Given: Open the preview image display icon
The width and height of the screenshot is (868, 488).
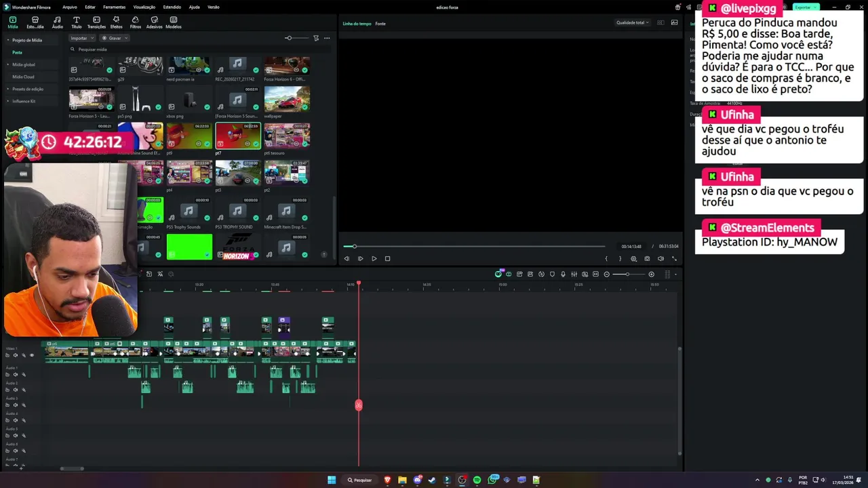Looking at the screenshot, I should (x=674, y=22).
